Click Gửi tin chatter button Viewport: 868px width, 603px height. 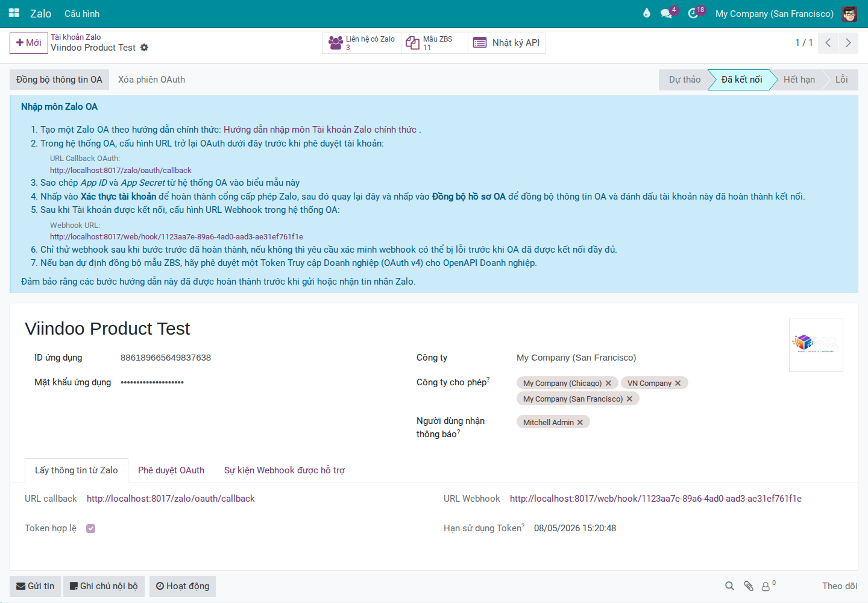pos(35,586)
